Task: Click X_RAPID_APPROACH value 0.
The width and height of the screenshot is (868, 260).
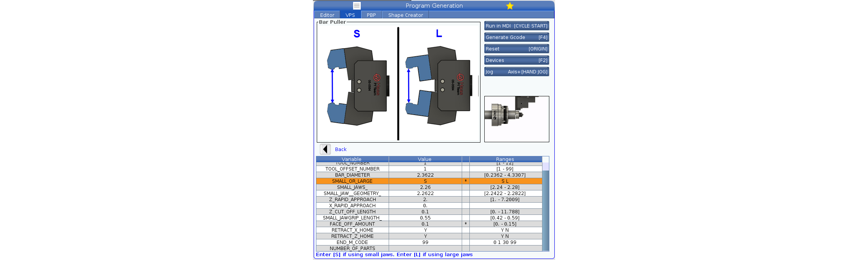Action: pos(425,206)
